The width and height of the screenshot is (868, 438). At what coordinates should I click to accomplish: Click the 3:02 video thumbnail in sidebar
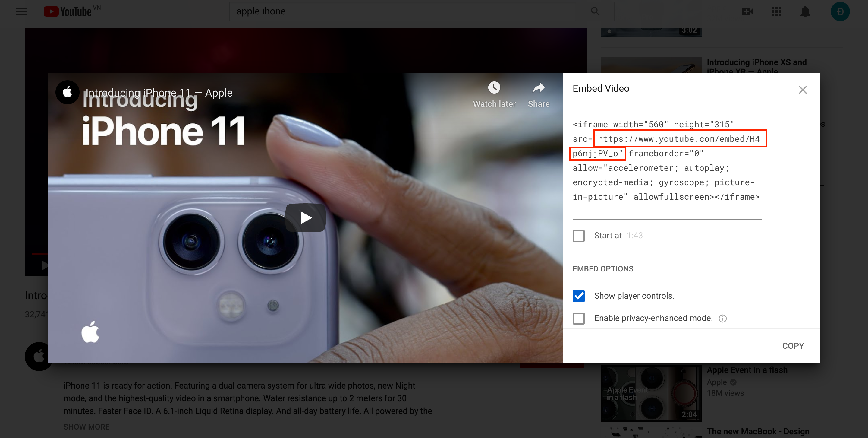point(651,33)
